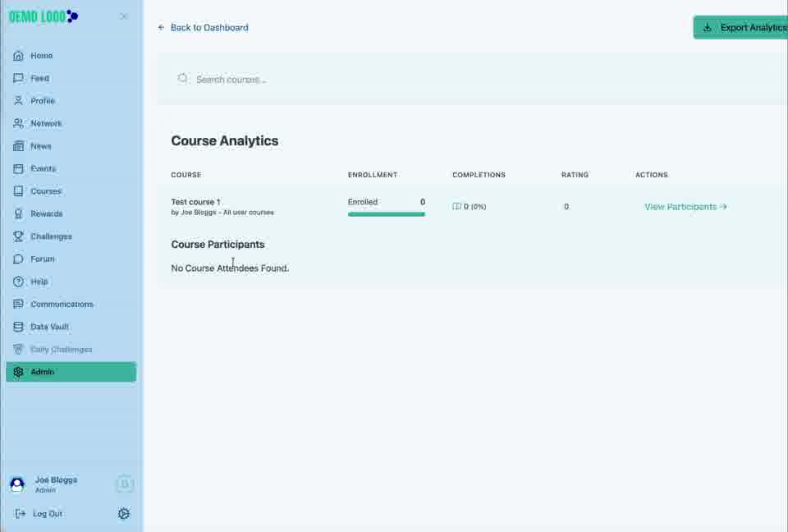Click the Admin gear icon
The image size is (788, 532).
point(18,372)
